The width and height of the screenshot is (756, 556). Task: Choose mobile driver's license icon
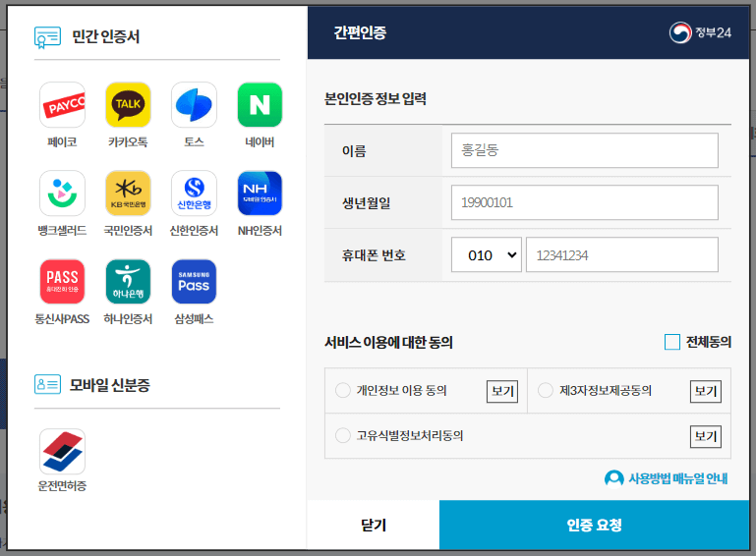pos(62,452)
